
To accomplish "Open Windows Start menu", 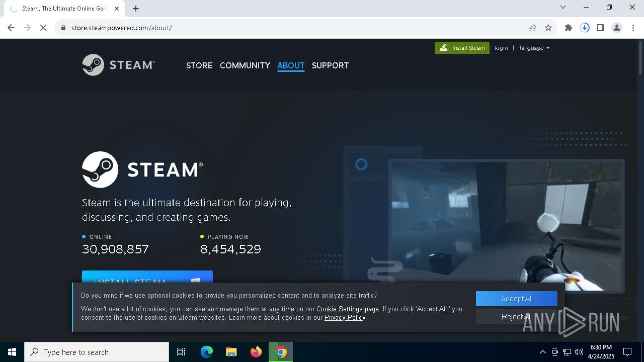I will (x=12, y=352).
